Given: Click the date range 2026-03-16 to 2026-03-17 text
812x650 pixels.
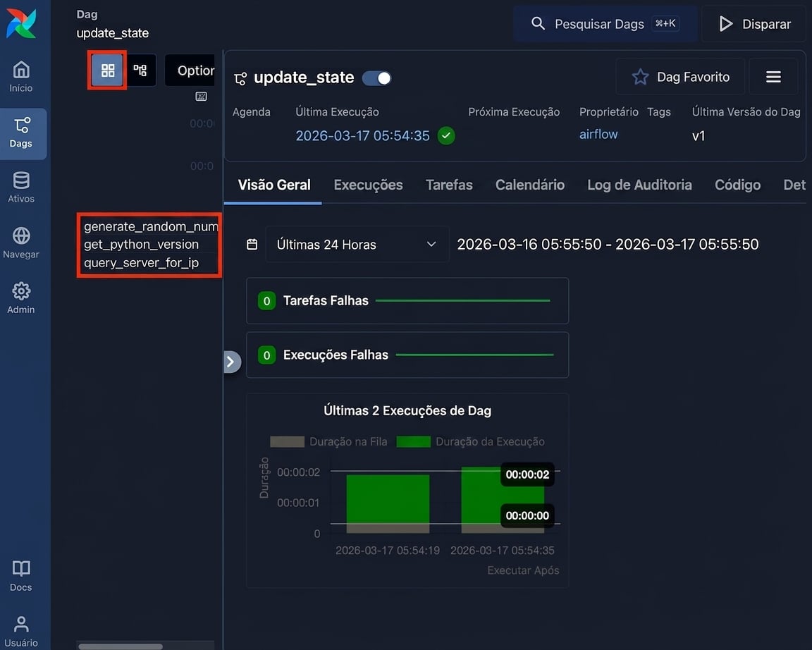Looking at the screenshot, I should point(608,245).
